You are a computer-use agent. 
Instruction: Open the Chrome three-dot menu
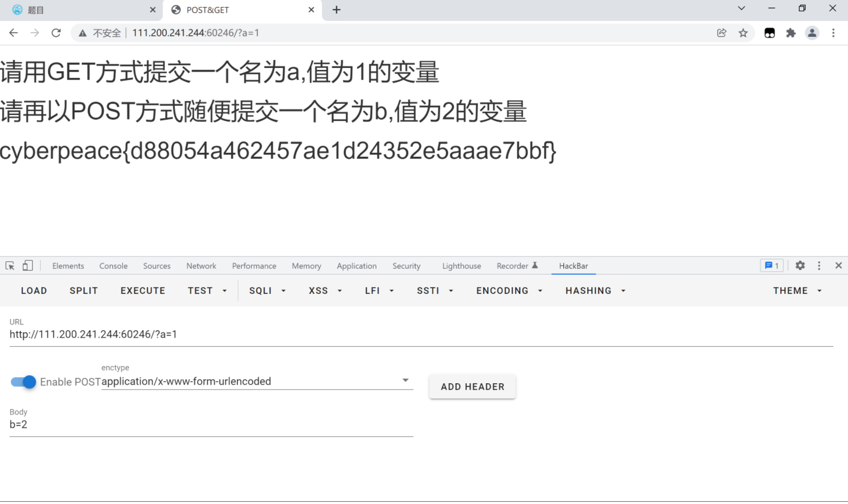[833, 33]
